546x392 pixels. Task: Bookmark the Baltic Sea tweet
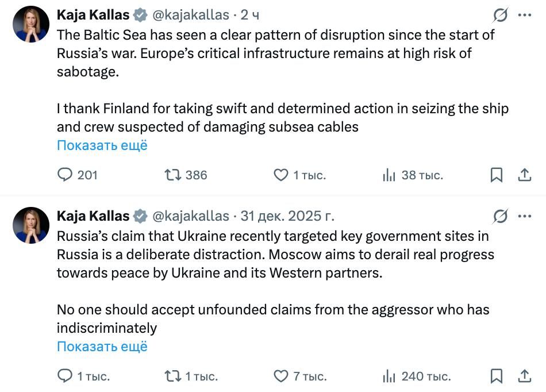pos(497,175)
